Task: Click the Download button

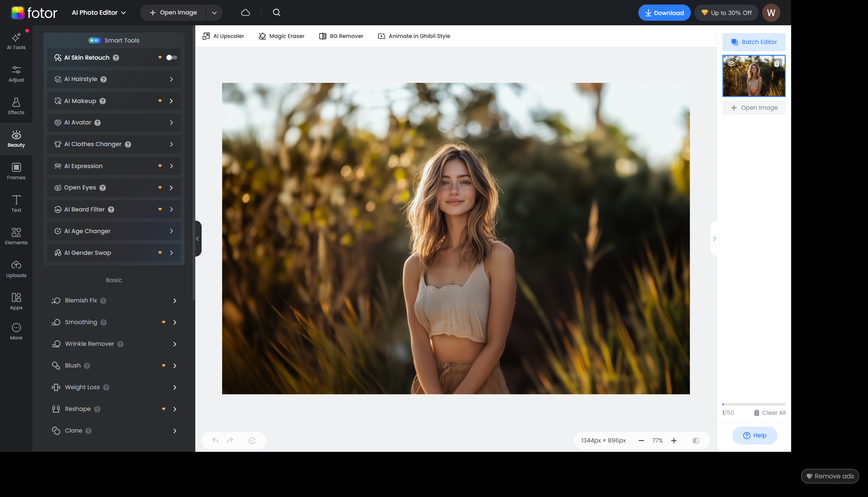Action: coord(664,13)
